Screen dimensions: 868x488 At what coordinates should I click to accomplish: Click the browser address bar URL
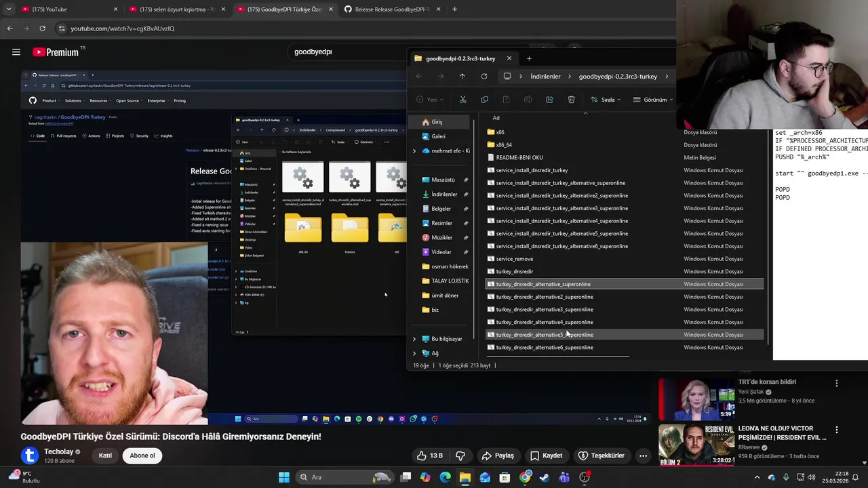123,28
